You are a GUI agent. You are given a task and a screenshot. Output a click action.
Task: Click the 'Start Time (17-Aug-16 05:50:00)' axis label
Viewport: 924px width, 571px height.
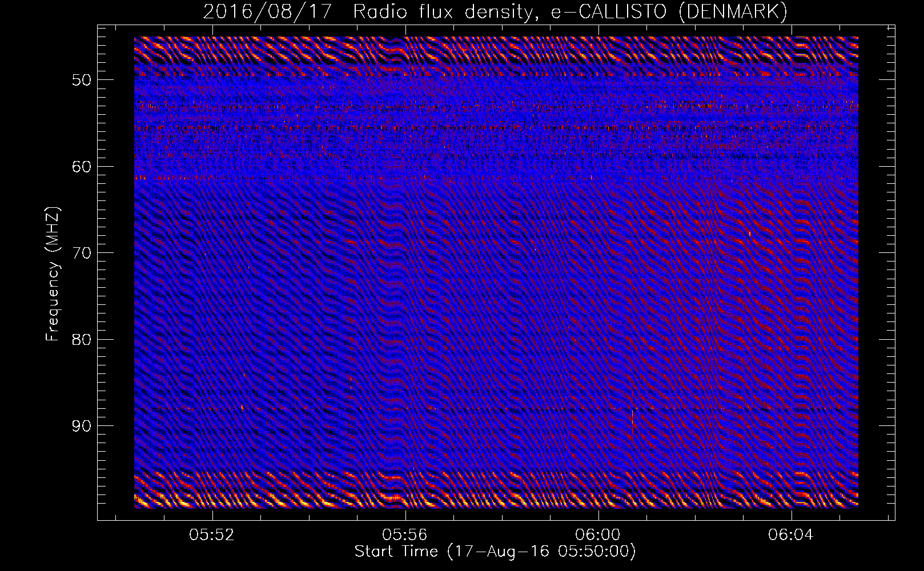tap(495, 552)
